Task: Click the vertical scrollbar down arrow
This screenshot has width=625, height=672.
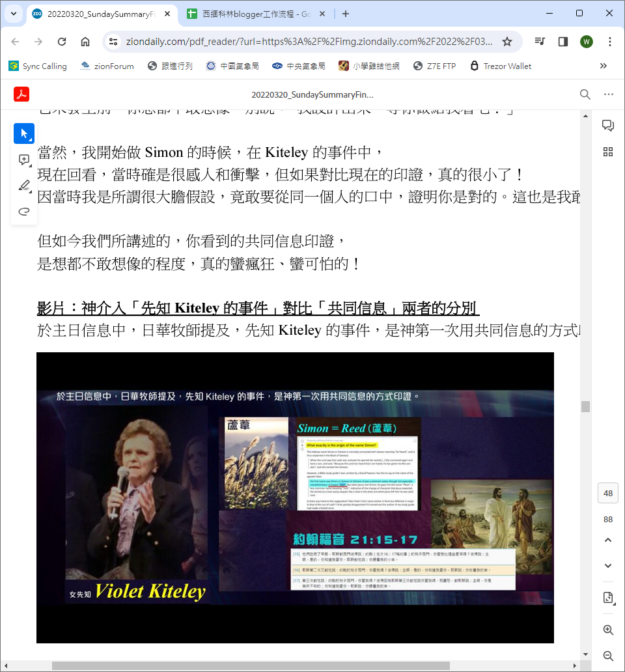Action: 585,654
